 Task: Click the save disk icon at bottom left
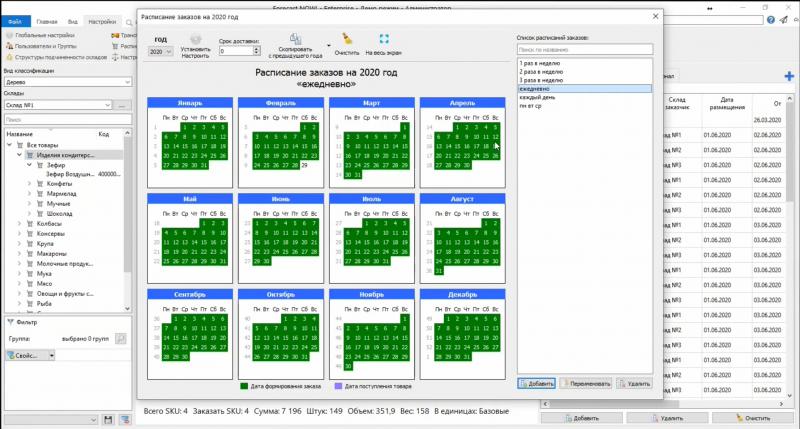click(x=109, y=418)
